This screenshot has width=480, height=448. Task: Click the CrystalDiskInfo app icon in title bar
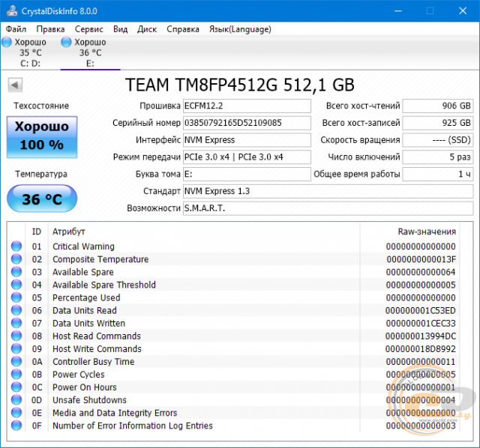[12, 10]
